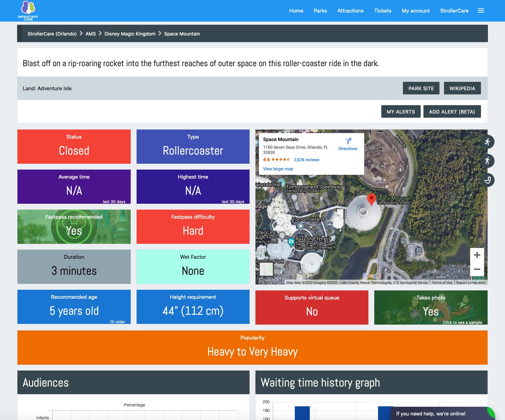Click the Buzz Lightyear camera marker on map
The height and width of the screenshot is (420, 505).
291,241
